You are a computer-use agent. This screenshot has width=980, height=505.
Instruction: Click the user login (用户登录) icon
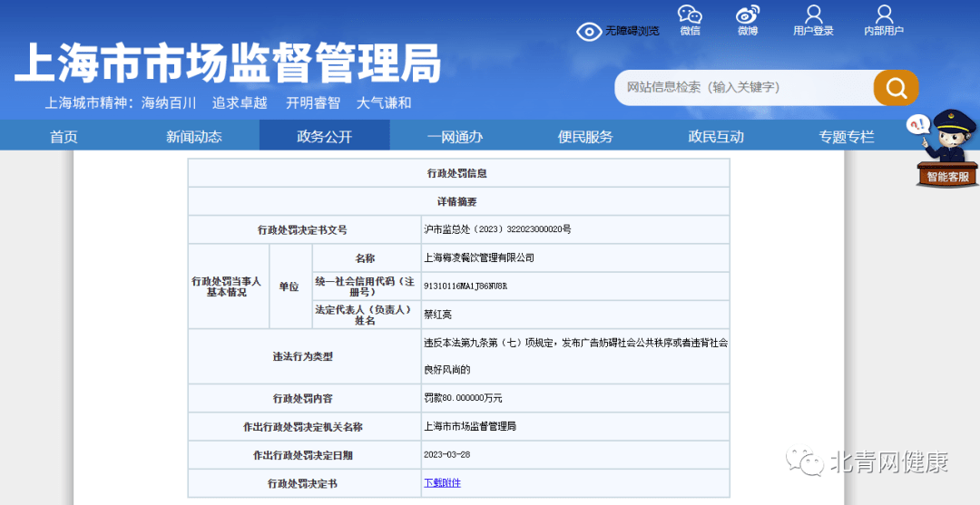813,15
